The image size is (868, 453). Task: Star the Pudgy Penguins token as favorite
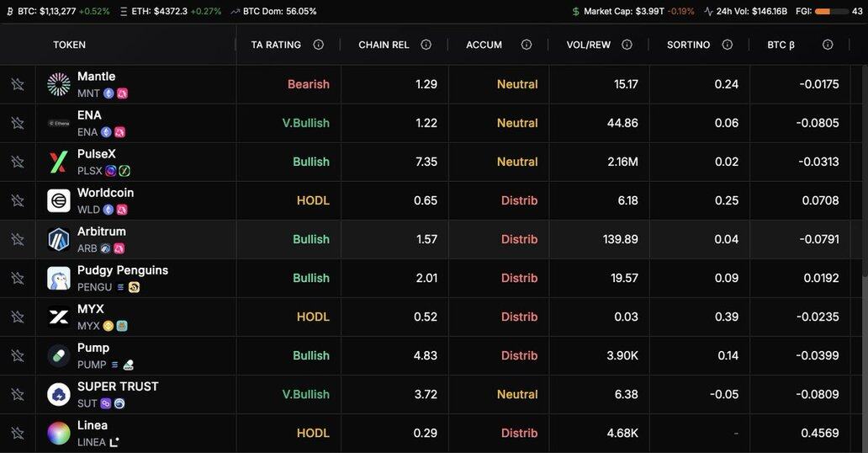[x=18, y=279]
